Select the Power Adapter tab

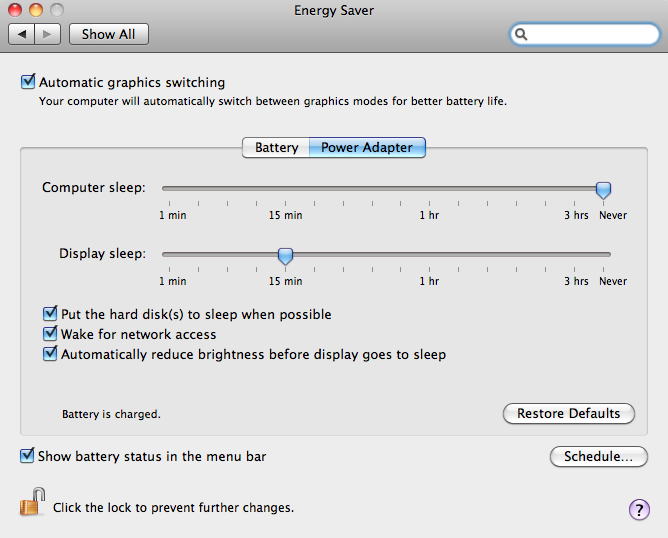[x=367, y=147]
